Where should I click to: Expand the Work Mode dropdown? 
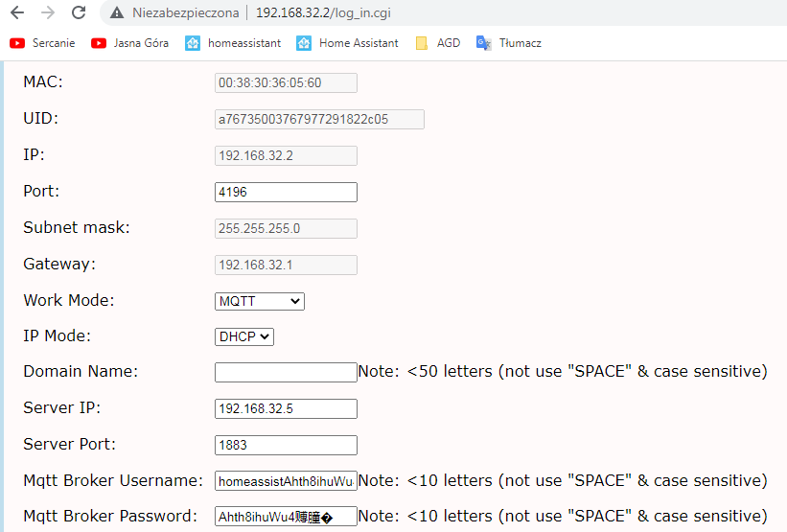[x=260, y=301]
